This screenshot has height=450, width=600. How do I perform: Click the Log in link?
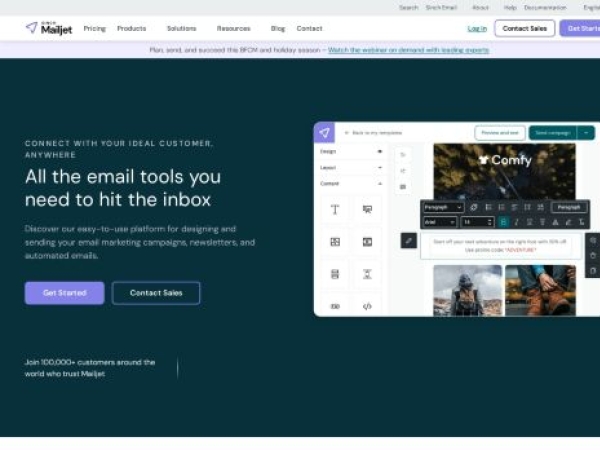(x=477, y=29)
